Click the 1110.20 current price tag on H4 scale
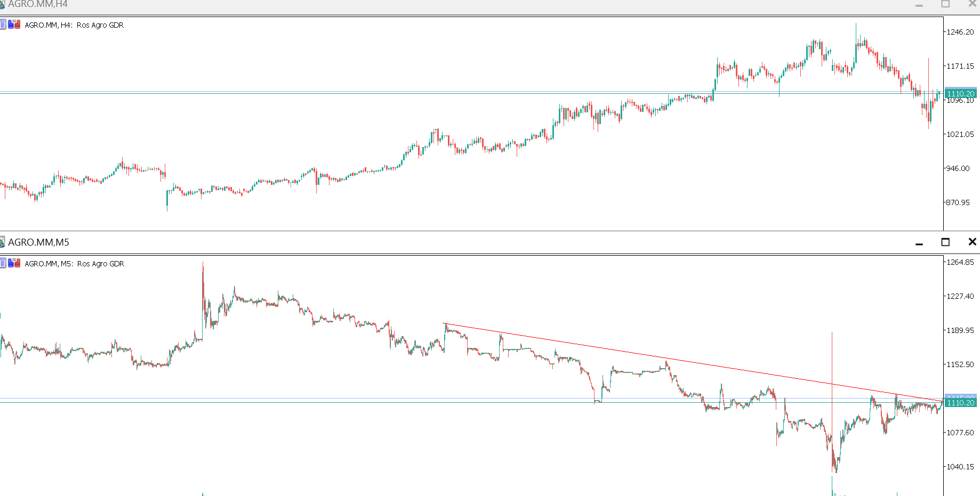980x496 pixels. coord(960,94)
